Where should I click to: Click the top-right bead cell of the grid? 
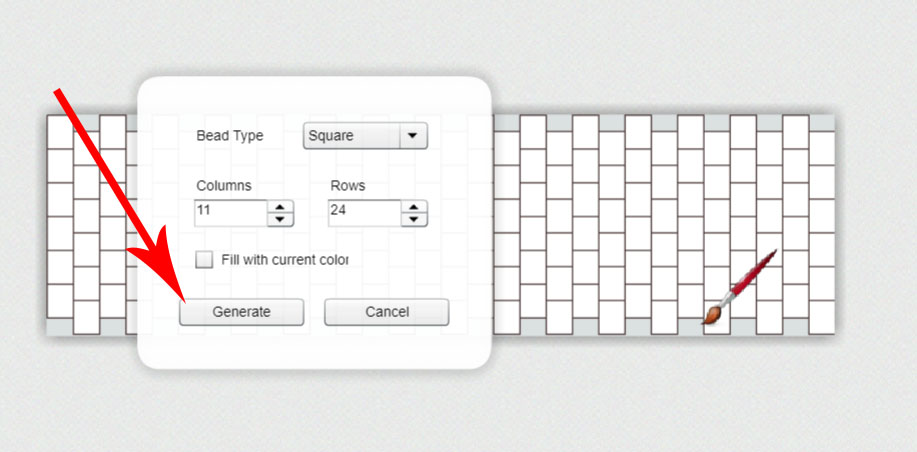pyautogui.click(x=822, y=148)
